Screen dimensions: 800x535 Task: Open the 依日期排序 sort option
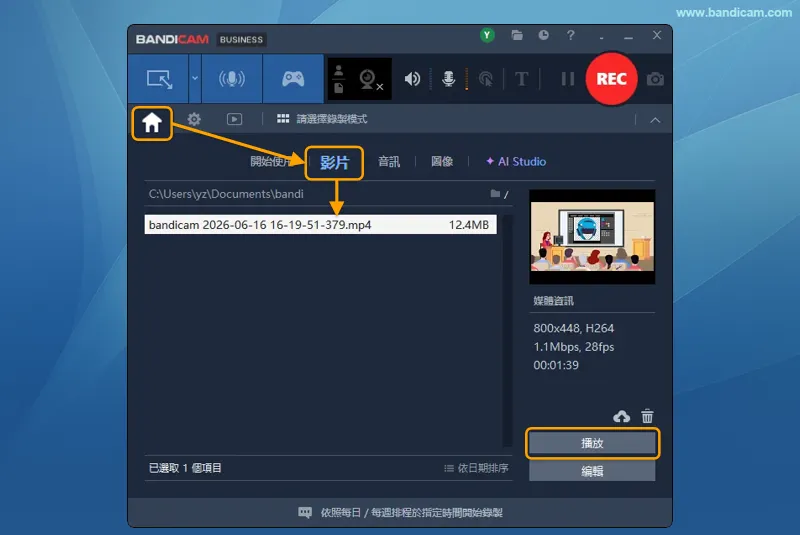point(477,468)
